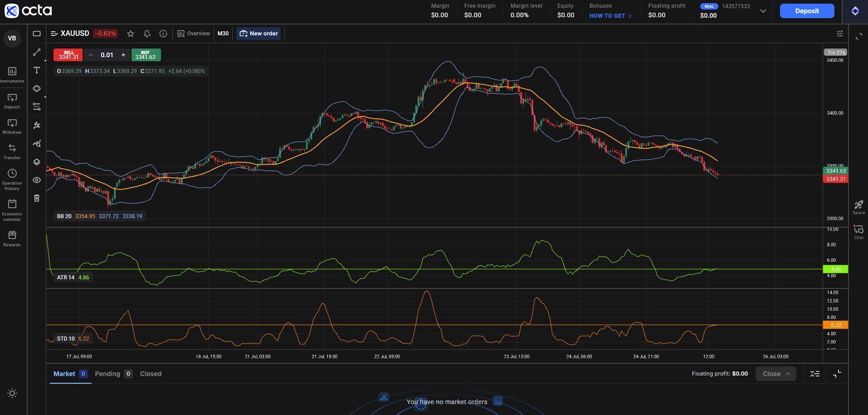
Task: Open the fx indicators panel
Action: pos(37,125)
